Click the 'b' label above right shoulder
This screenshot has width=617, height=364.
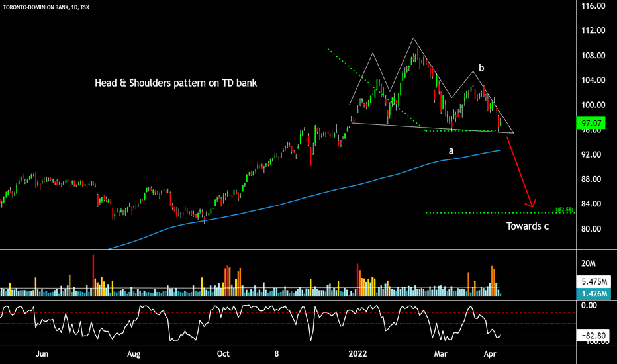[x=481, y=68]
